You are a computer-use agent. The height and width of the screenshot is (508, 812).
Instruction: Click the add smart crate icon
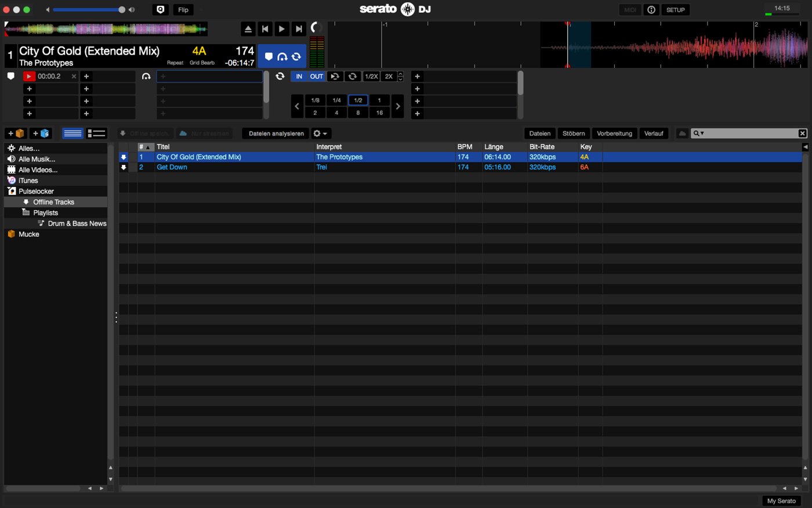tap(41, 134)
